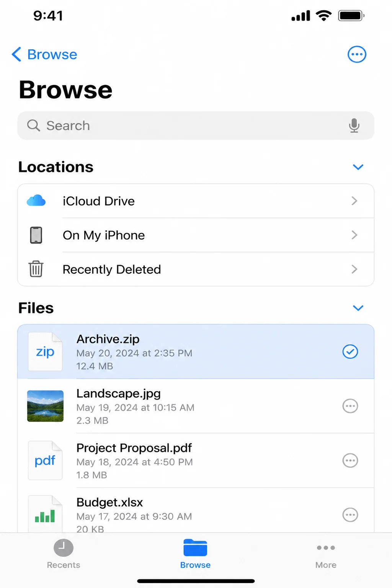Collapse the Locations section
The image size is (392, 588).
pos(358,167)
